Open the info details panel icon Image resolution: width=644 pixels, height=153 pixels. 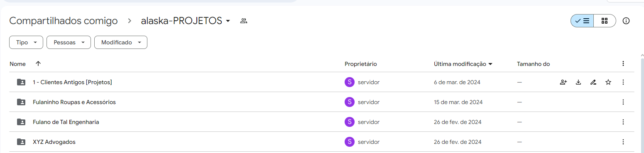626,21
